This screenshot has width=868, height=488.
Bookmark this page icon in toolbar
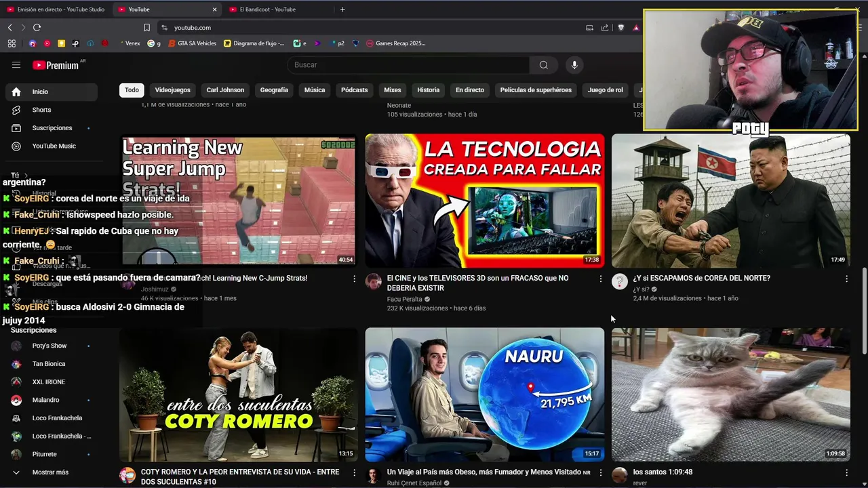tap(146, 28)
